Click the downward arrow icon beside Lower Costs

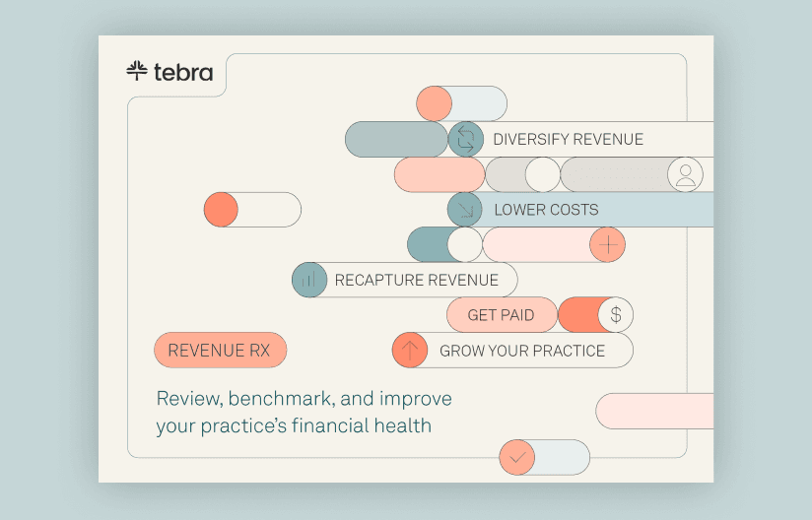[x=465, y=210]
